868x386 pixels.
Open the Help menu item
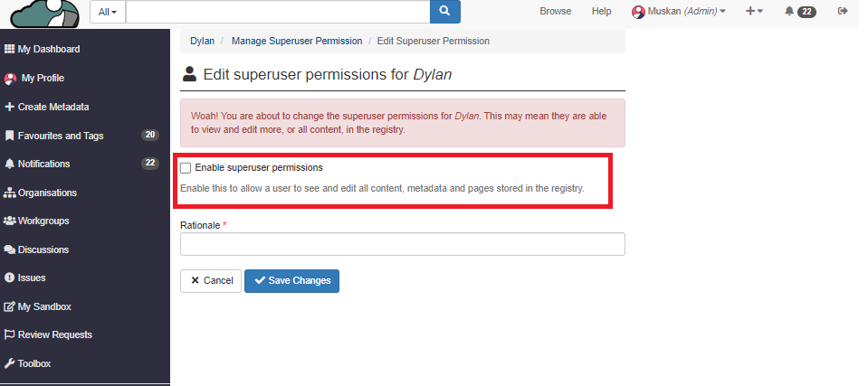point(601,11)
